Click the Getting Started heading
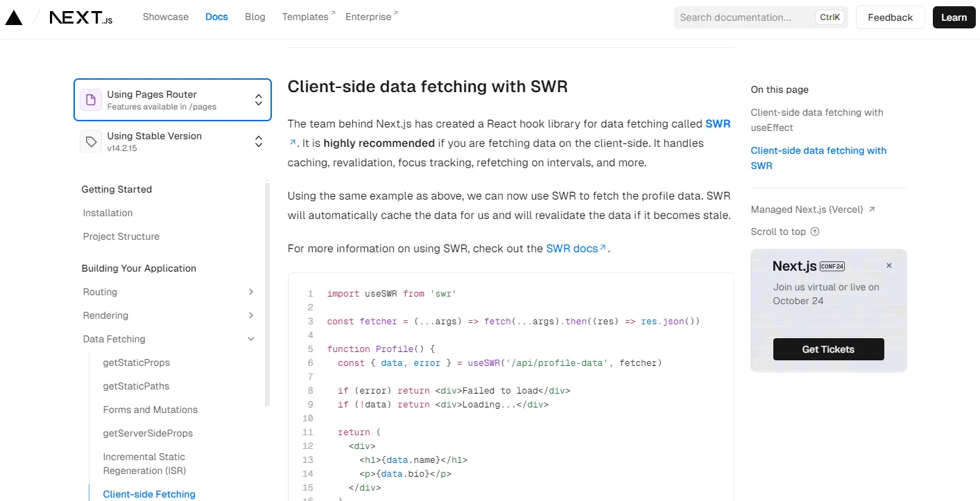 117,189
